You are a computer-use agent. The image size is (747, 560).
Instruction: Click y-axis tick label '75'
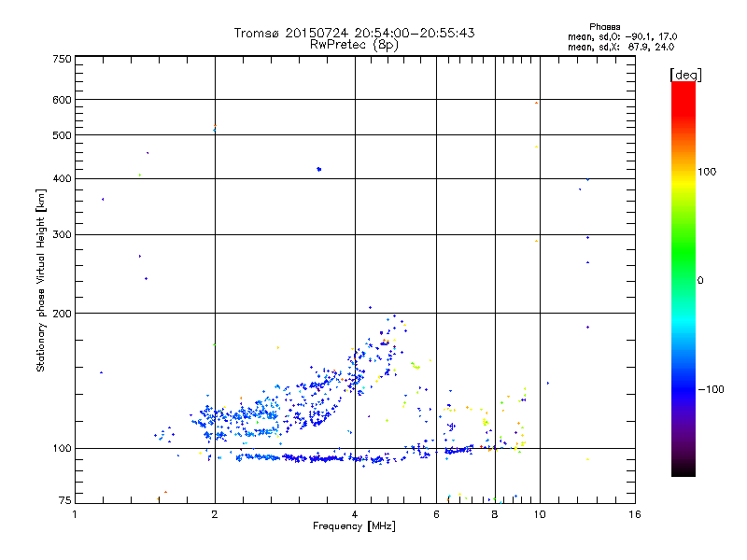[x=65, y=500]
